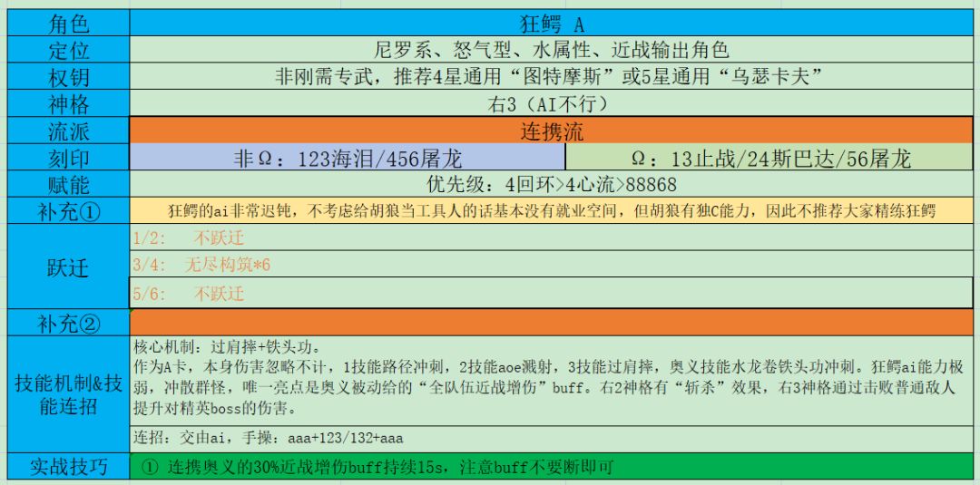Select the 技能机制&技能连招 label cell
Screen dimensions: 980x485
[68, 394]
